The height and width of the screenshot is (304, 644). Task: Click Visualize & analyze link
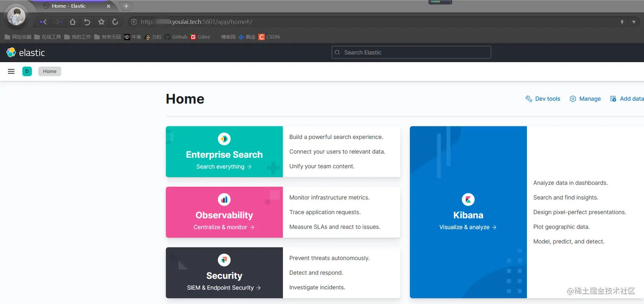coord(468,227)
